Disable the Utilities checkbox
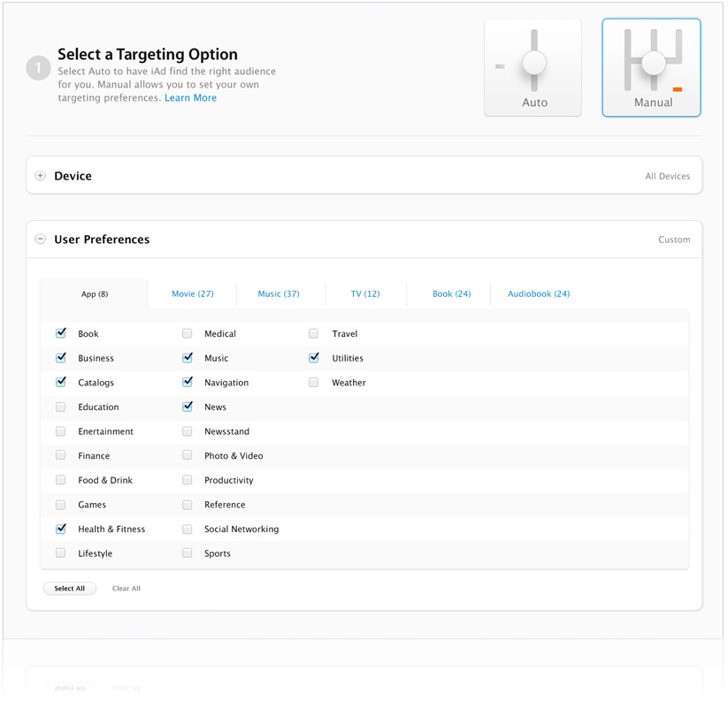 tap(313, 358)
